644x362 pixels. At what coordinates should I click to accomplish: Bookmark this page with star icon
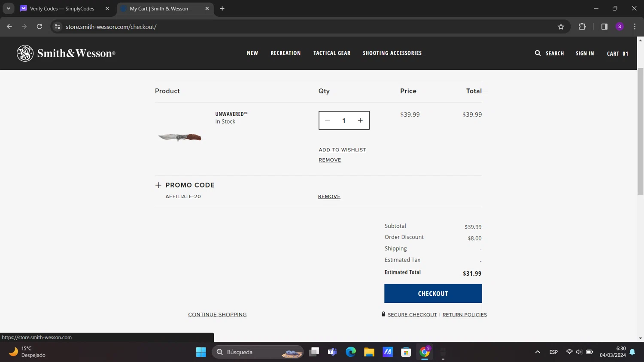click(561, 27)
